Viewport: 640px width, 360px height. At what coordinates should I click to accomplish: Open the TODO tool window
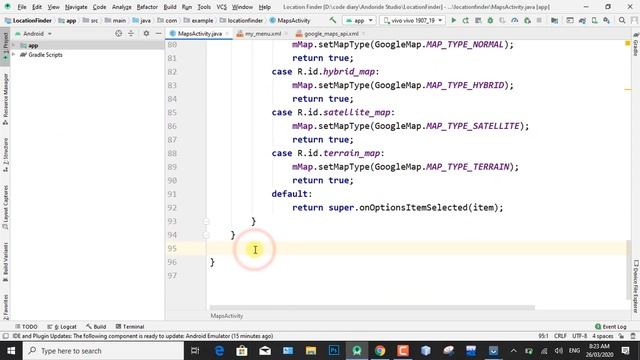click(x=26, y=327)
